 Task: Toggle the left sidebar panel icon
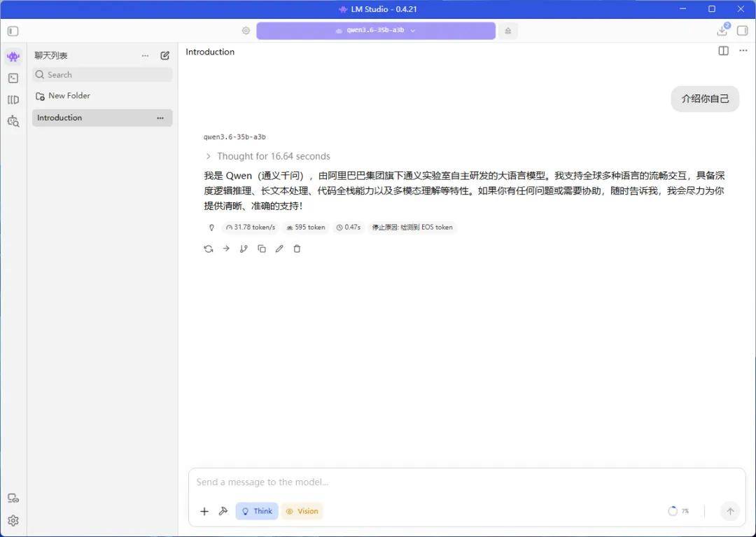pyautogui.click(x=13, y=31)
